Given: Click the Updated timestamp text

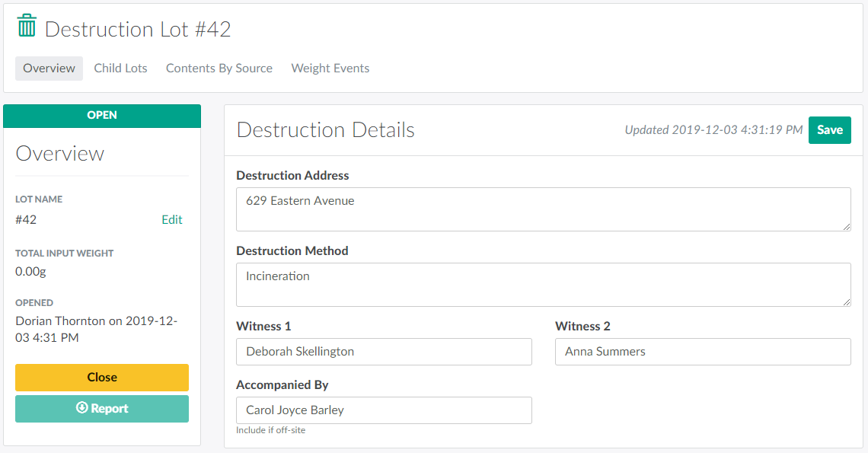Looking at the screenshot, I should tap(713, 130).
